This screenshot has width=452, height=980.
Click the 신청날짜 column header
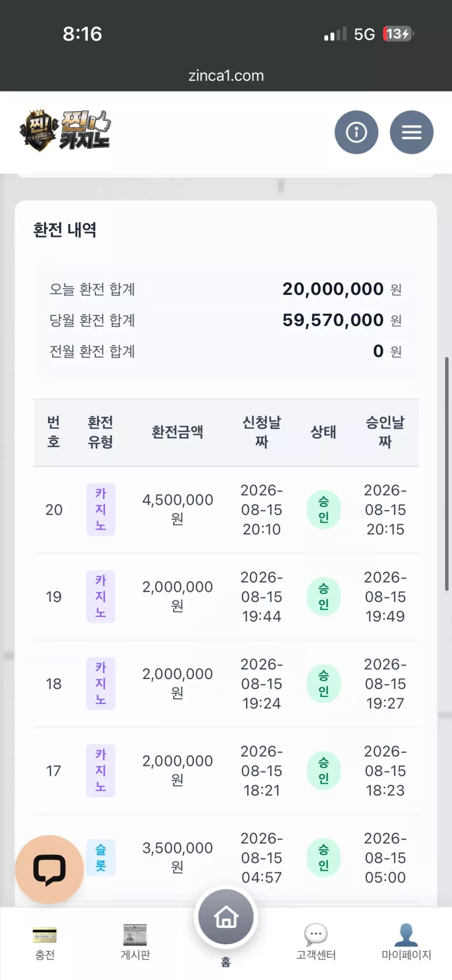(262, 432)
